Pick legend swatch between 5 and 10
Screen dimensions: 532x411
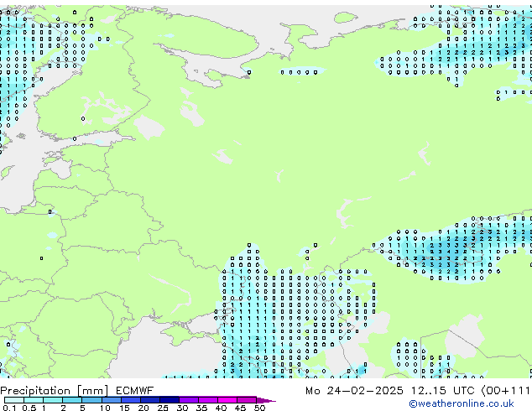(91, 400)
